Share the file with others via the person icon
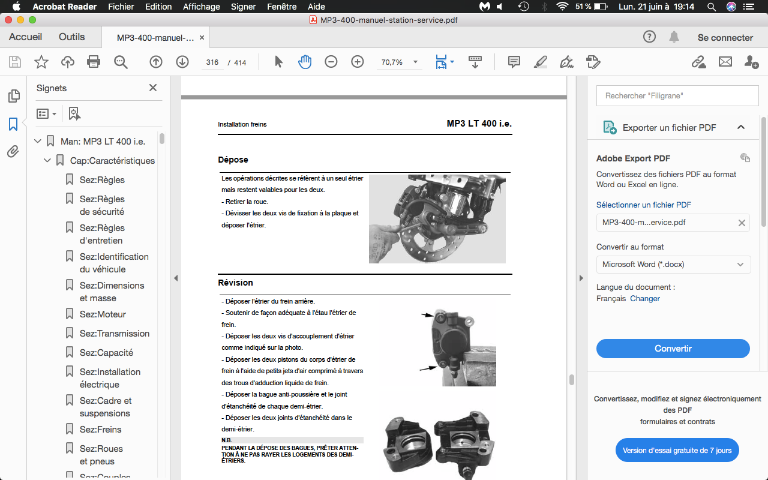 (751, 62)
